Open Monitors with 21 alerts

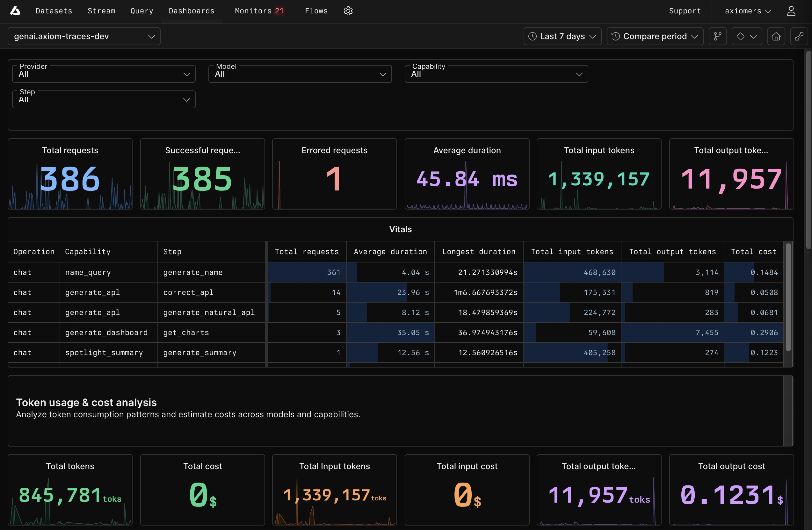tap(259, 11)
